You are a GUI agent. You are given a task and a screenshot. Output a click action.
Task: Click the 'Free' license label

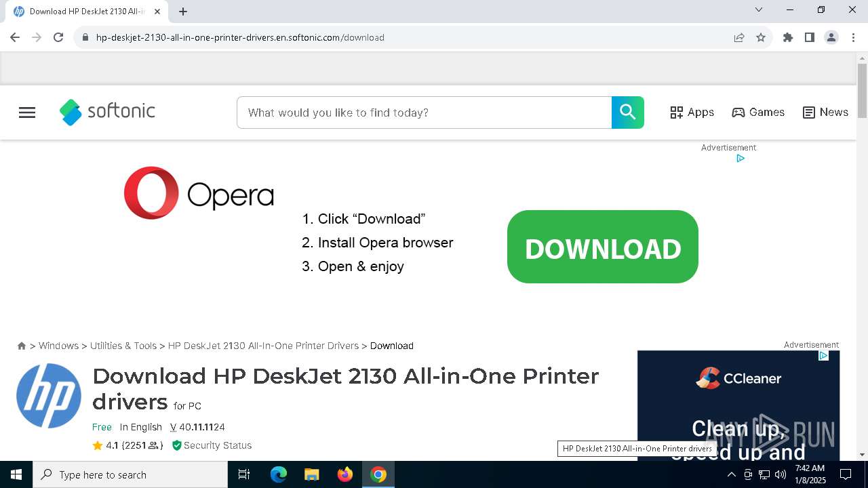tap(102, 427)
